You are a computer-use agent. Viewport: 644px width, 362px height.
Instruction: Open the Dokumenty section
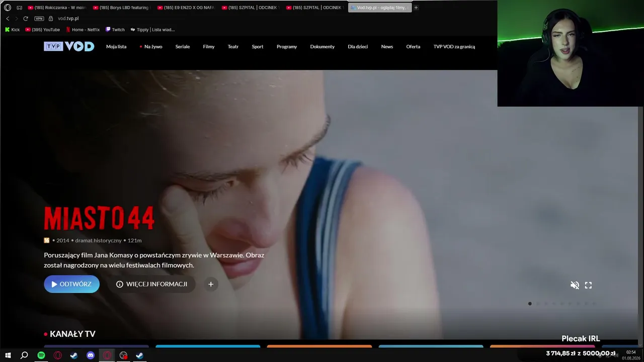(323, 47)
